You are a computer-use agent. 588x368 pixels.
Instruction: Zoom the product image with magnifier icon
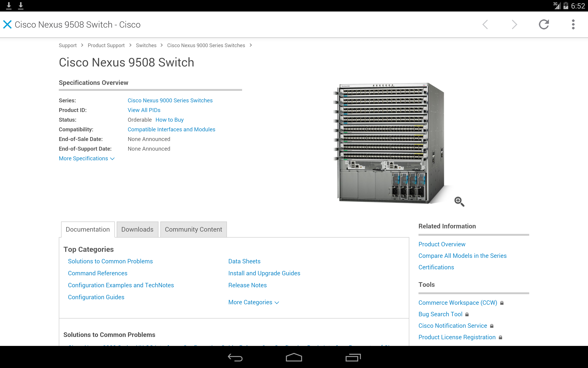tap(459, 201)
